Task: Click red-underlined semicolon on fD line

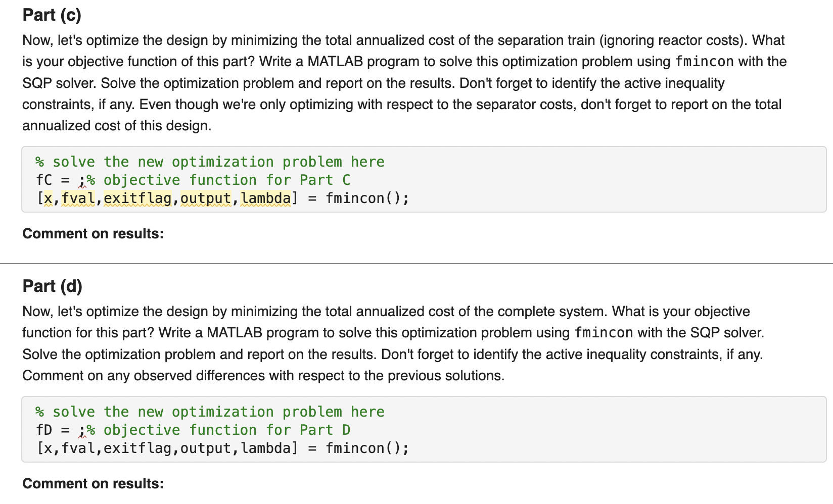Action: 82,431
